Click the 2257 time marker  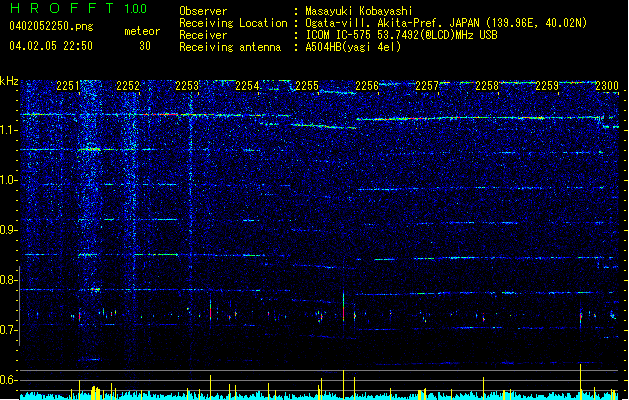pos(427,86)
